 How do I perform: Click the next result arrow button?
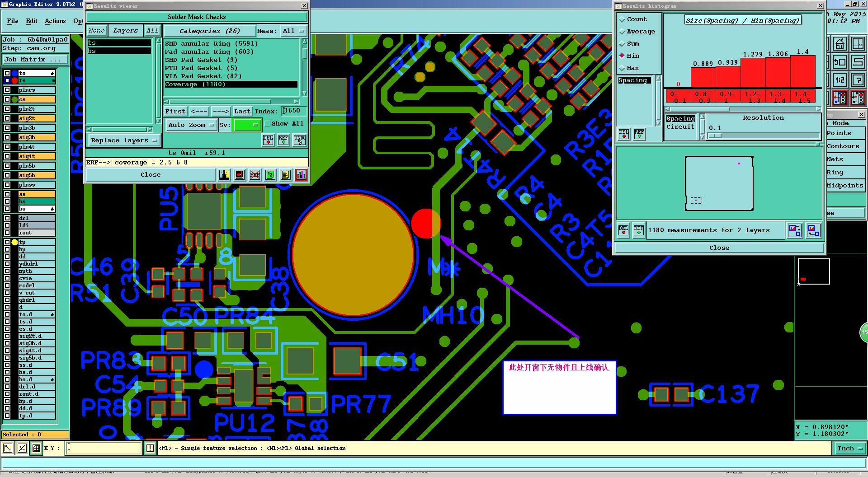pyautogui.click(x=221, y=111)
